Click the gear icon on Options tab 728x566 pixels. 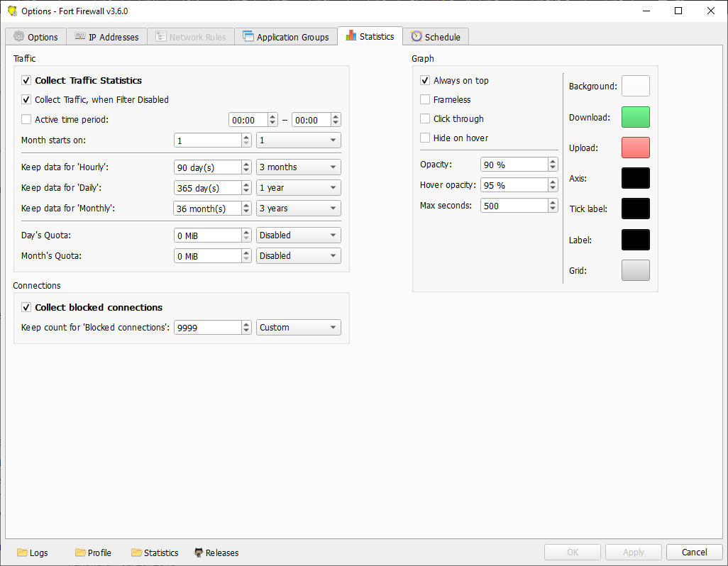19,37
